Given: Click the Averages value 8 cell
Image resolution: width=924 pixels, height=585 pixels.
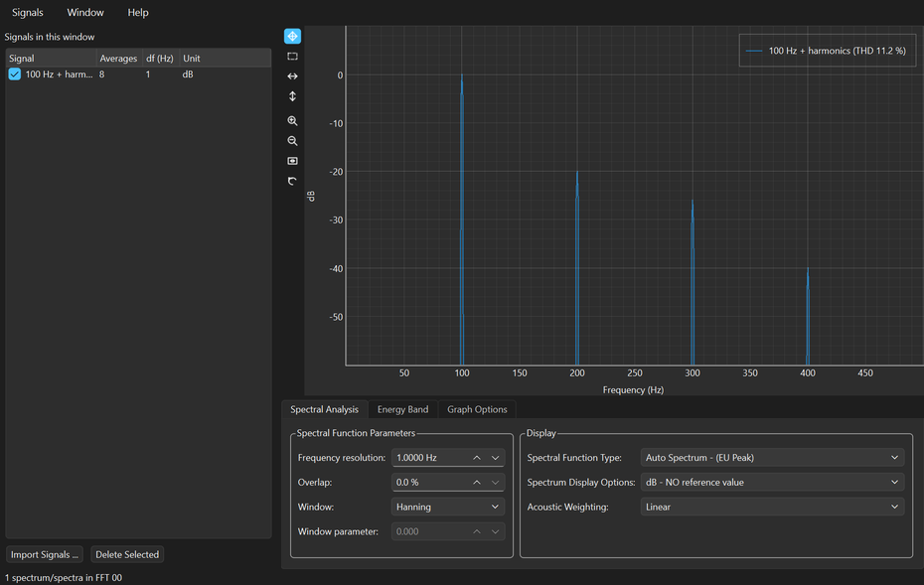Looking at the screenshot, I should 102,74.
